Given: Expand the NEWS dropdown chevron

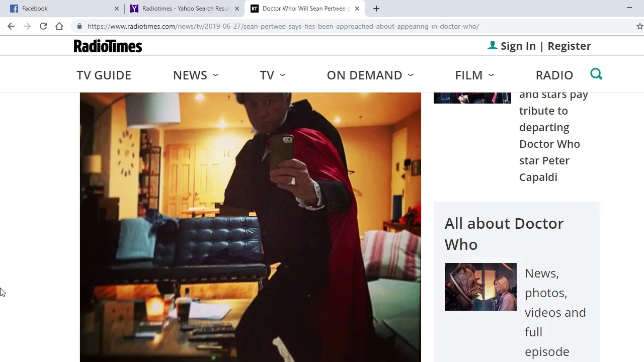Looking at the screenshot, I should tap(215, 75).
